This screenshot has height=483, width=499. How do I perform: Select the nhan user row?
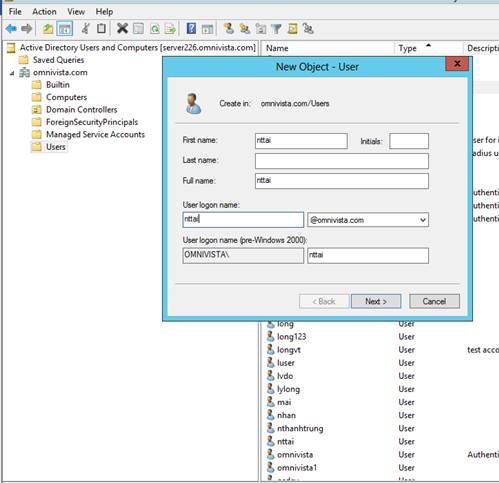pyautogui.click(x=286, y=415)
